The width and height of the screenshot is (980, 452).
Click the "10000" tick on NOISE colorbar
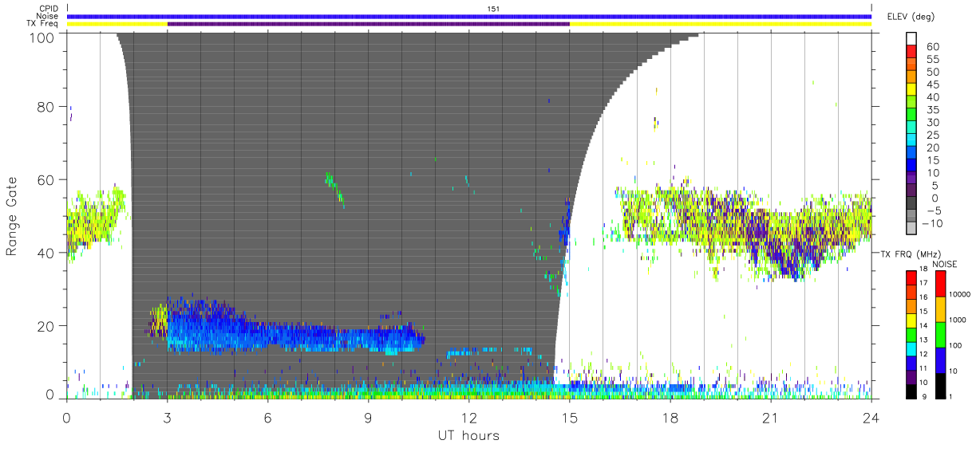(959, 294)
